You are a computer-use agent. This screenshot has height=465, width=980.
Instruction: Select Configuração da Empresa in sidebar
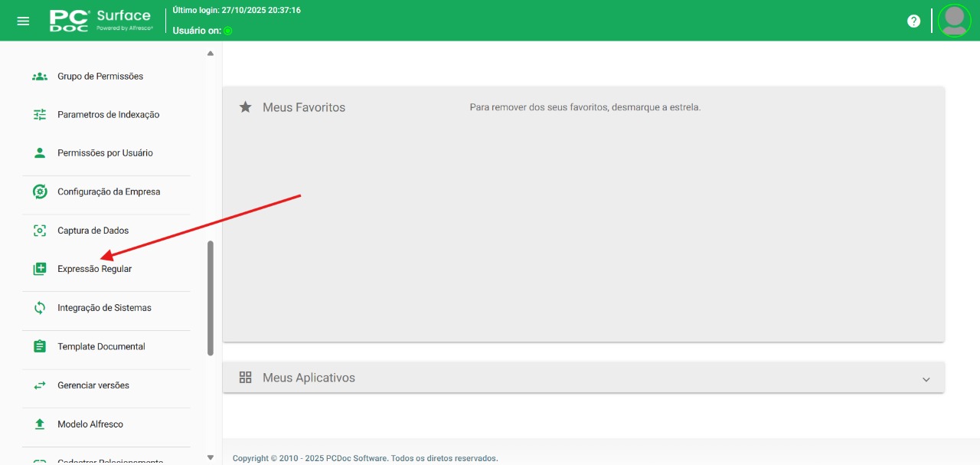(x=109, y=192)
